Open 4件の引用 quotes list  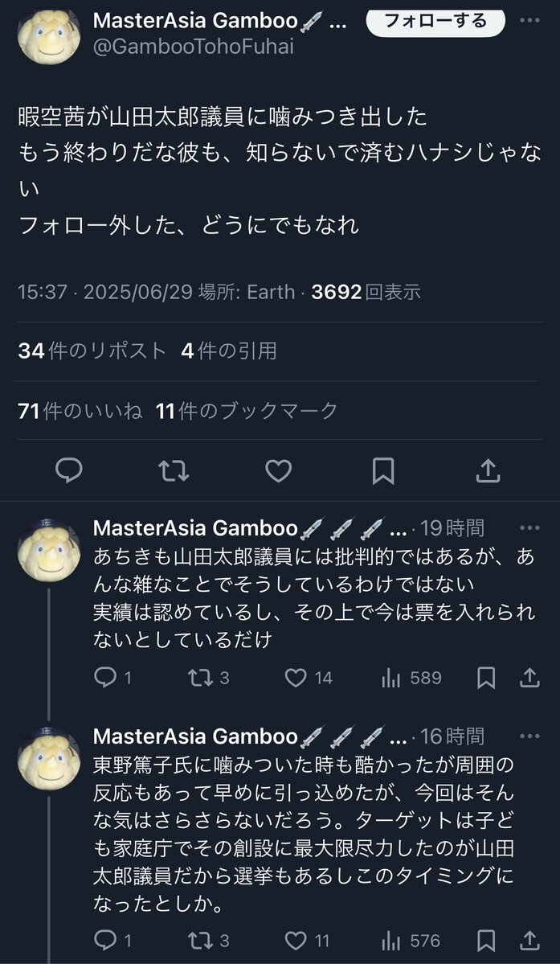coord(229,351)
